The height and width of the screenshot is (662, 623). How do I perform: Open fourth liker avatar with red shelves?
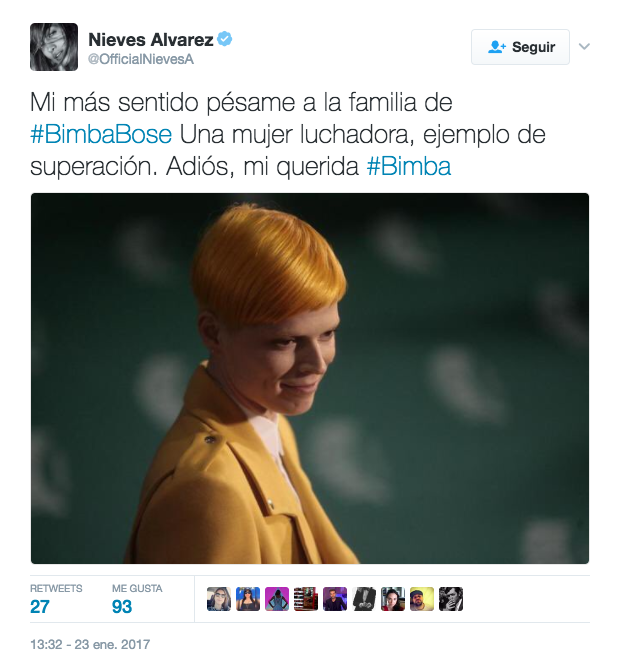click(306, 599)
